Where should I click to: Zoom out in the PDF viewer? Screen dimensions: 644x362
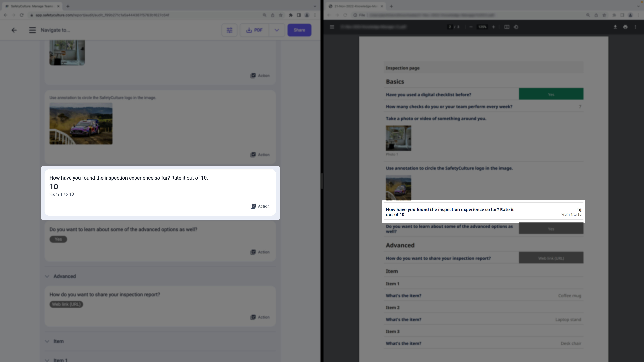click(x=471, y=27)
